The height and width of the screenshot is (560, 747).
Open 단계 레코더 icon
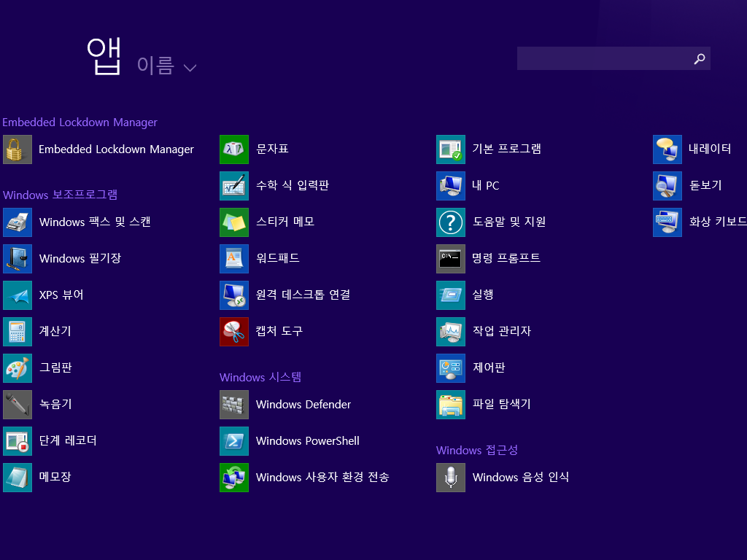(18, 441)
